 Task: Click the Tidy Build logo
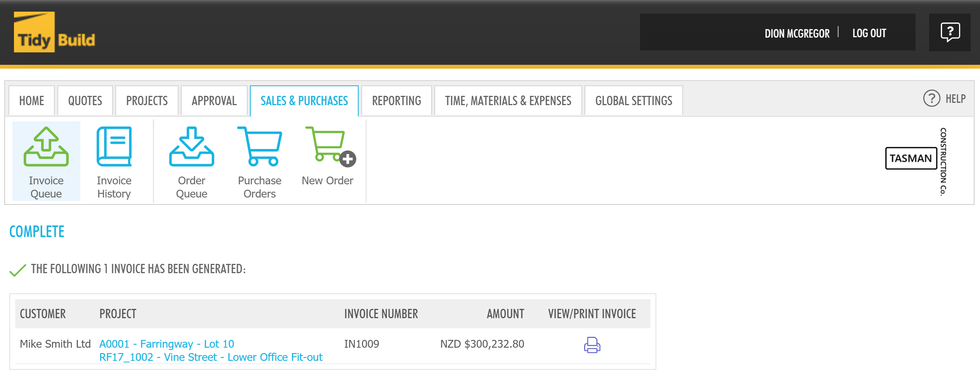[x=54, y=32]
